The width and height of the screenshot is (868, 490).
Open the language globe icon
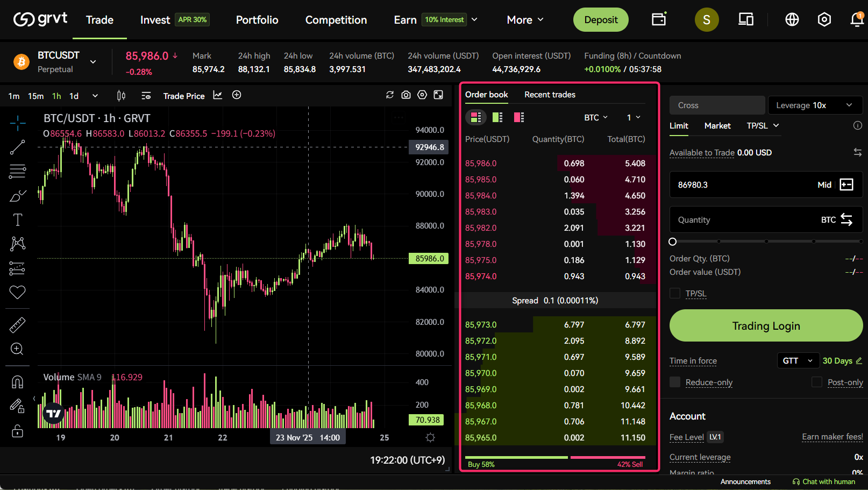pyautogui.click(x=792, y=20)
